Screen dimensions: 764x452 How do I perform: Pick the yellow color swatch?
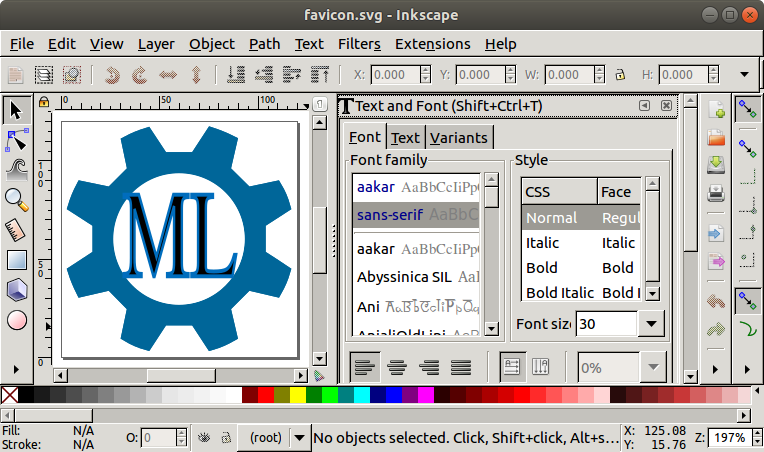tap(298, 395)
